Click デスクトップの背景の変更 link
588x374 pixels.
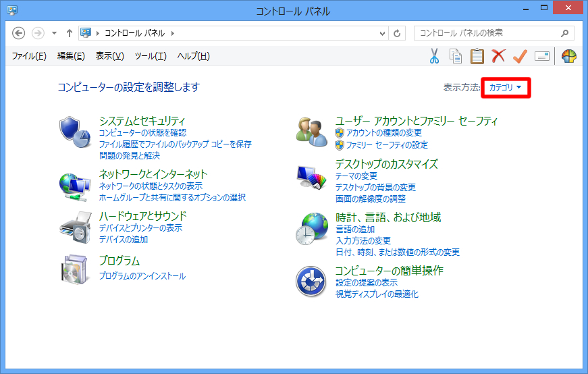pos(375,187)
